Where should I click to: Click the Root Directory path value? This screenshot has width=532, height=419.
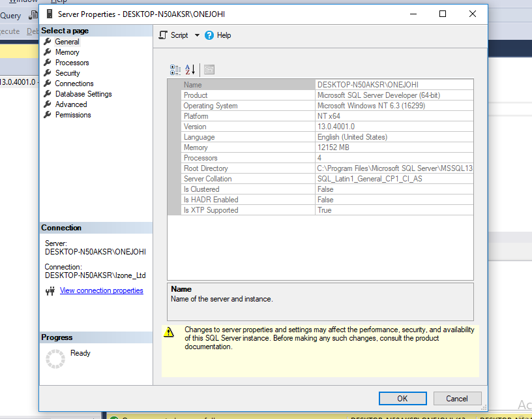[395, 168]
